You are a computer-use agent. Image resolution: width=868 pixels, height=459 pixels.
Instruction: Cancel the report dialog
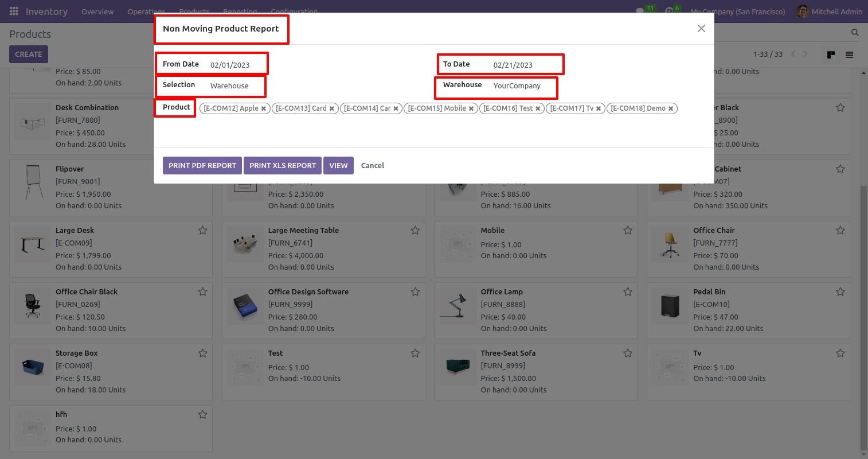click(373, 165)
